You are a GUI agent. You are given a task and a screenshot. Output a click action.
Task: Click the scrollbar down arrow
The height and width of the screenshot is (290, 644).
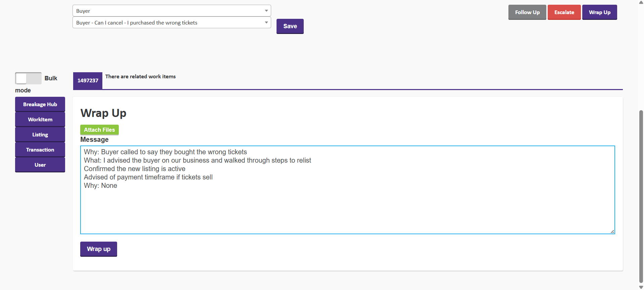coord(641,287)
